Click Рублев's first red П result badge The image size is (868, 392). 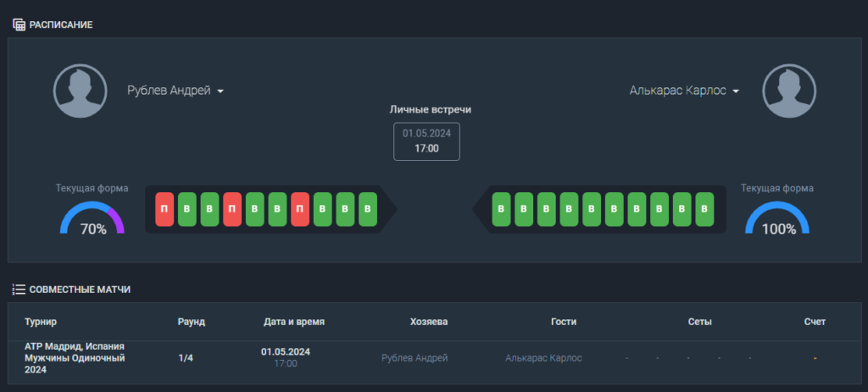(164, 209)
